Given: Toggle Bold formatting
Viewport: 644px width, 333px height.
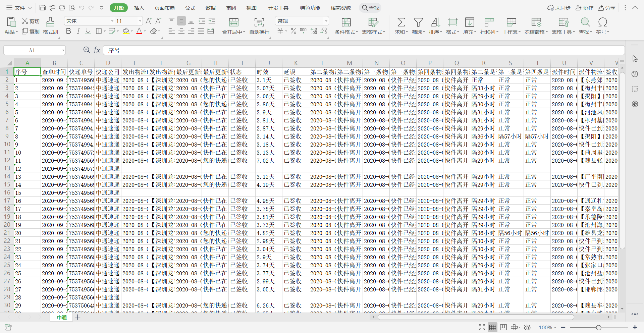Looking at the screenshot, I should coord(68,31).
